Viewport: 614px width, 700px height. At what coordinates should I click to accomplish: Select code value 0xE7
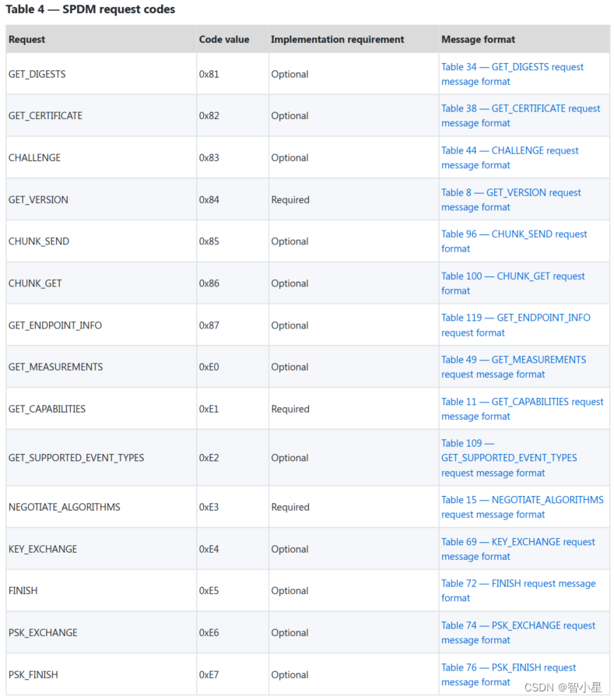click(x=209, y=674)
